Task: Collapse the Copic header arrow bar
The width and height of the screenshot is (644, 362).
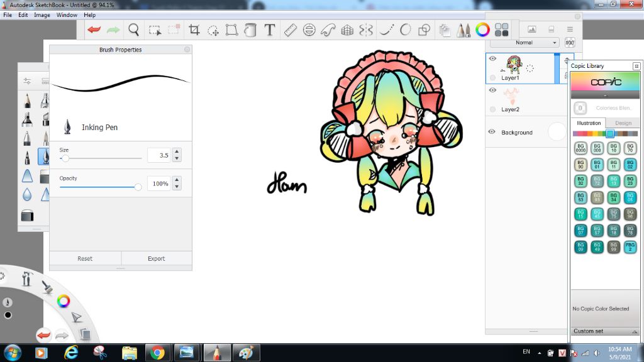Action: (x=606, y=96)
